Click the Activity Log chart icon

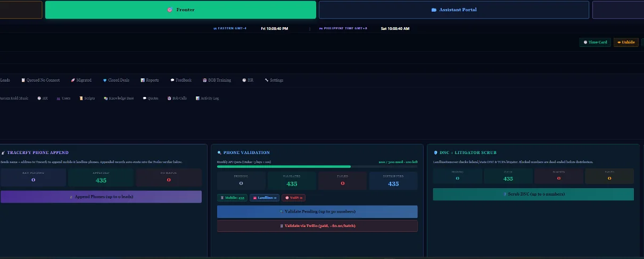pos(197,98)
